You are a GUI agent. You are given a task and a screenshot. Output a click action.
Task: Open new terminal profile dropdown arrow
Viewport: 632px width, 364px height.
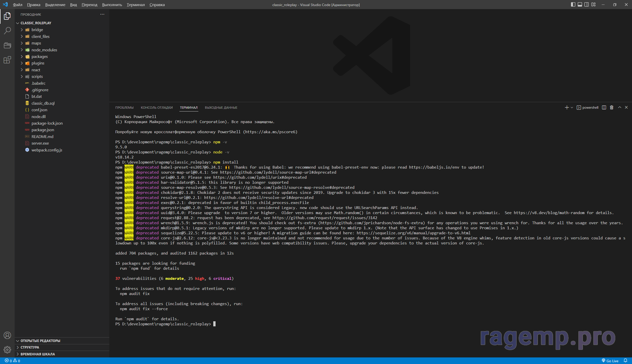[572, 107]
